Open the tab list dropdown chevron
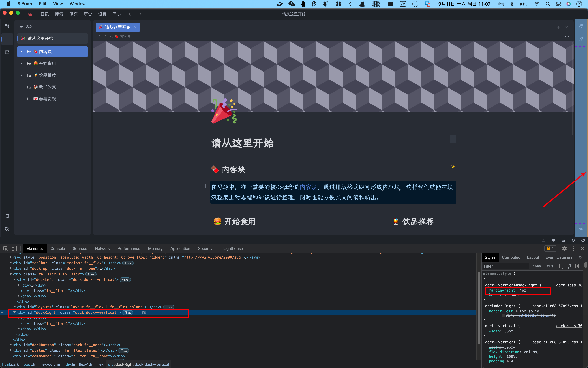This screenshot has height=368, width=588. [x=566, y=27]
